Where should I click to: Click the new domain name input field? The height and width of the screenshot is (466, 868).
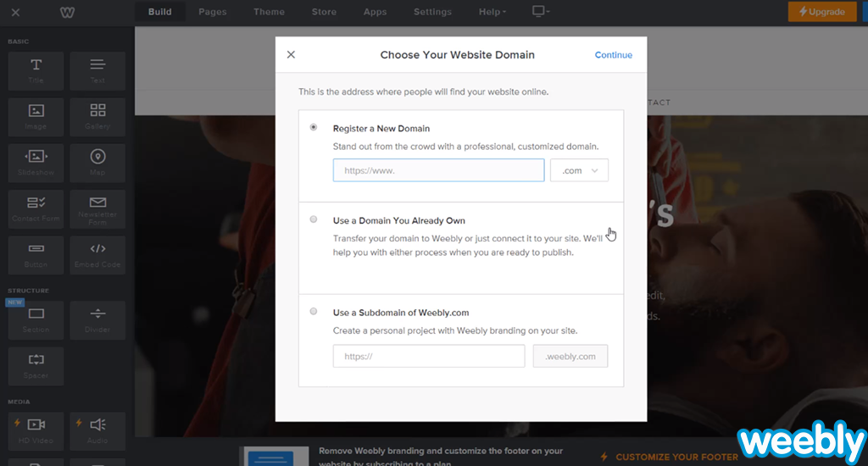pyautogui.click(x=438, y=170)
